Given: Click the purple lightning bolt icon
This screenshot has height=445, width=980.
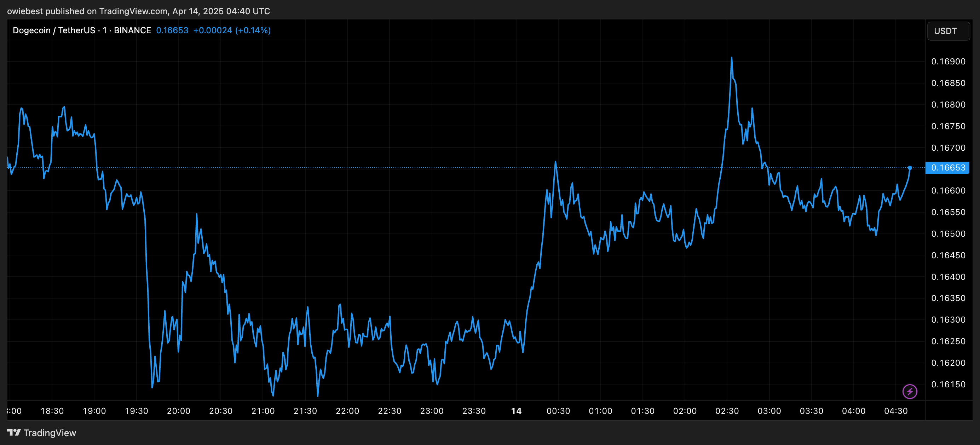Looking at the screenshot, I should [910, 391].
